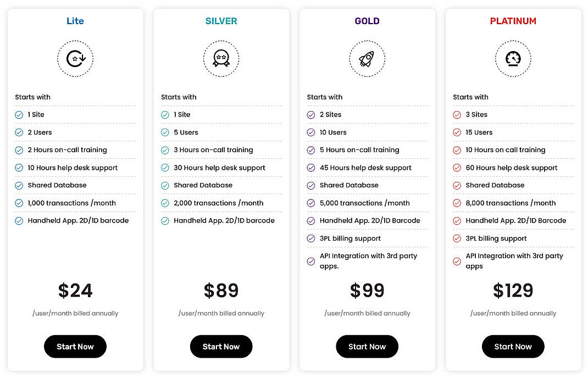Click the checkmark beside '5 Users' under Silver
Viewport: 588px width, 378px height.
point(165,132)
